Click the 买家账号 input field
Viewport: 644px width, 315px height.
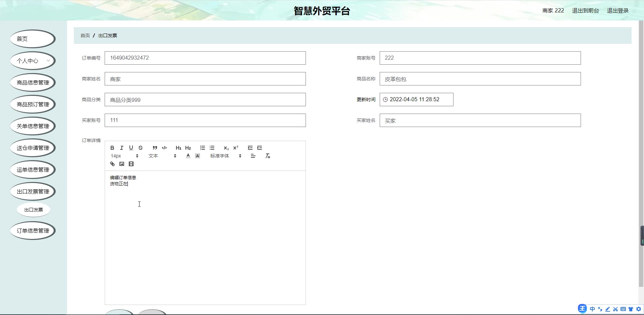pos(205,120)
